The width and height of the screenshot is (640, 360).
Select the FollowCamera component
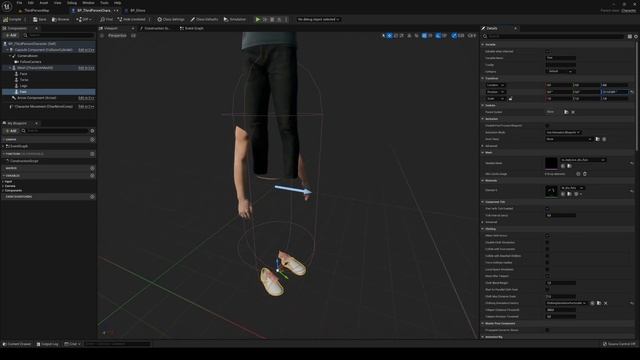31,62
